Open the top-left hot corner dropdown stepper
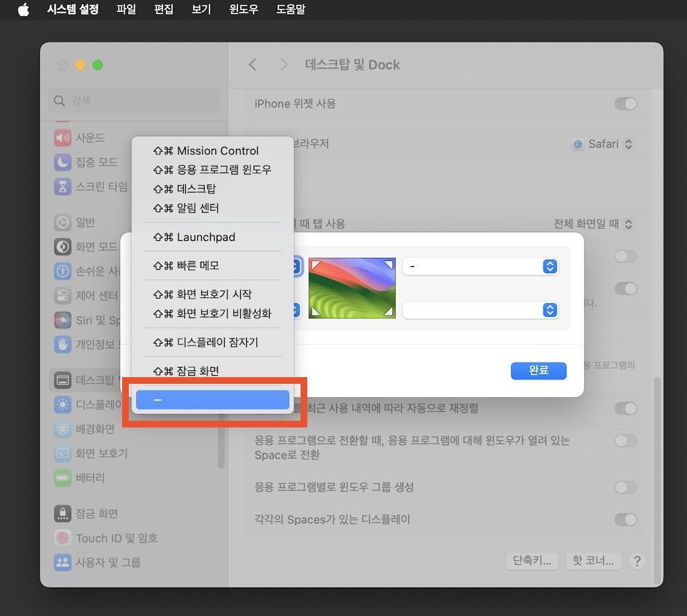Screen dimensions: 687x616 coord(297,266)
